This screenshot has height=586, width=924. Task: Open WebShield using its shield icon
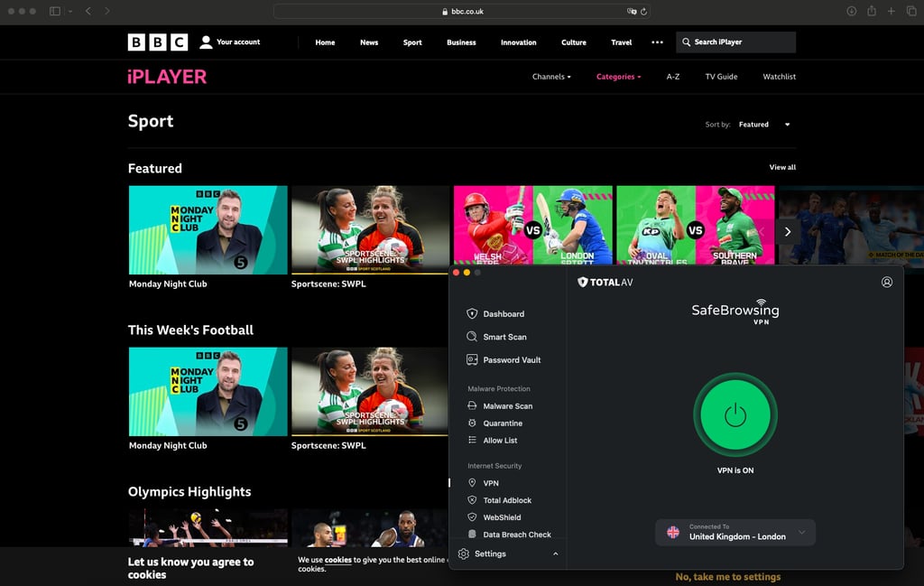pyautogui.click(x=472, y=517)
